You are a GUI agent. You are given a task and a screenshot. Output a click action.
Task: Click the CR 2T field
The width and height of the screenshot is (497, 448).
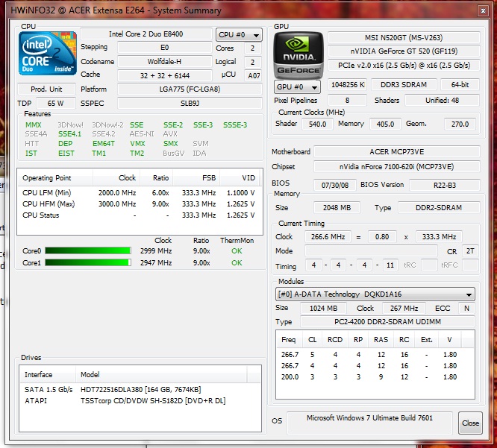(x=470, y=251)
